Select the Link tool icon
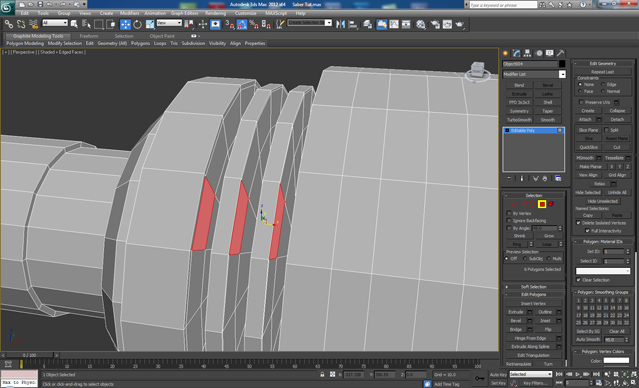 [x=9, y=24]
